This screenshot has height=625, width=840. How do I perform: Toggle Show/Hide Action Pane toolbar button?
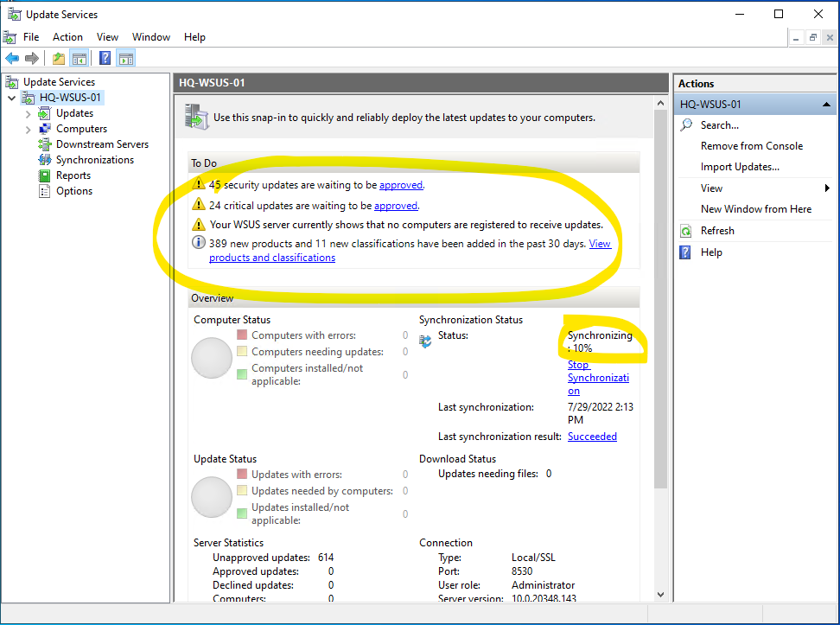pyautogui.click(x=126, y=58)
